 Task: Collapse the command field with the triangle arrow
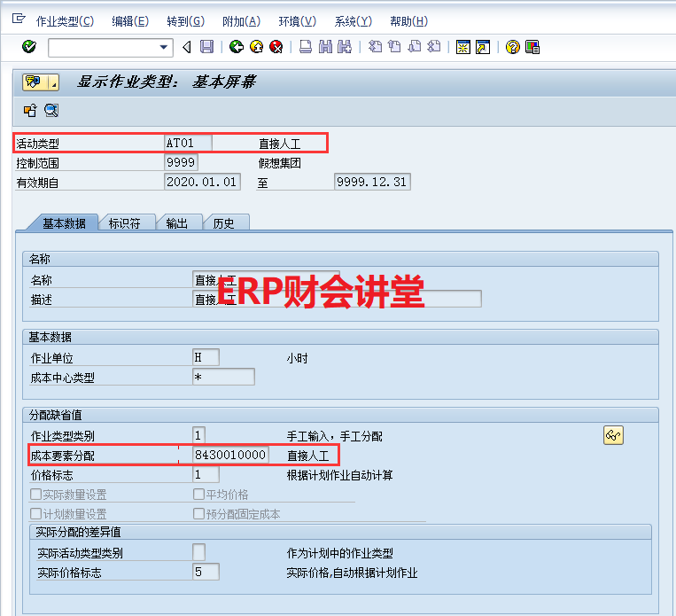point(186,47)
